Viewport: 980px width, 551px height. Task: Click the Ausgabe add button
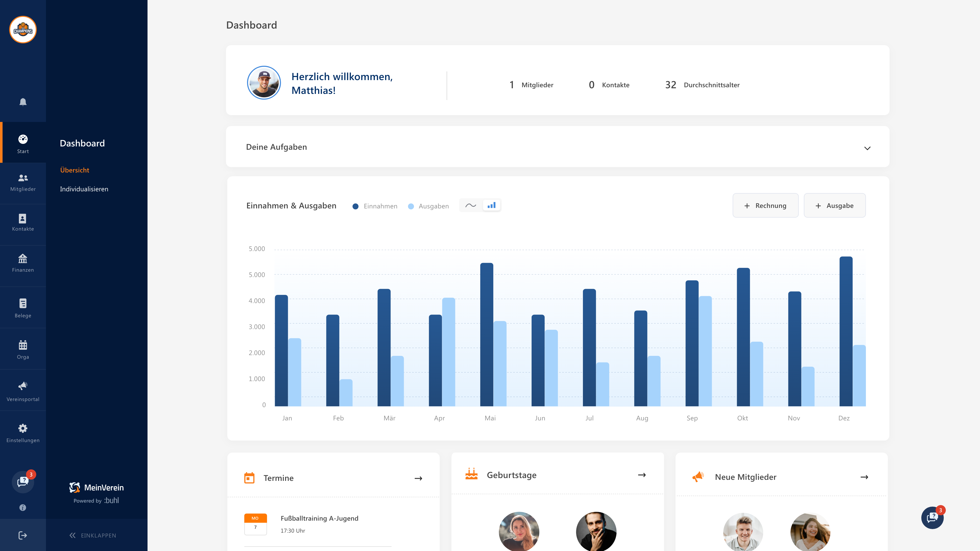pos(834,205)
